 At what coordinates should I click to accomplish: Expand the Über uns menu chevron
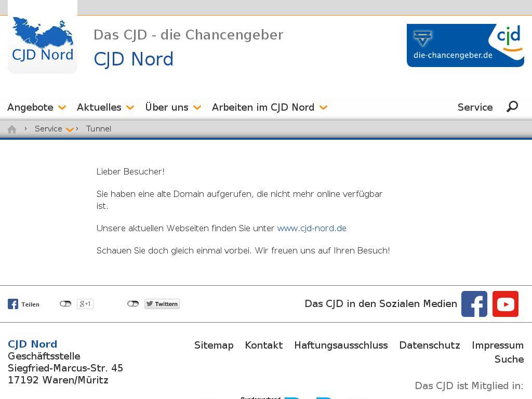(x=197, y=108)
